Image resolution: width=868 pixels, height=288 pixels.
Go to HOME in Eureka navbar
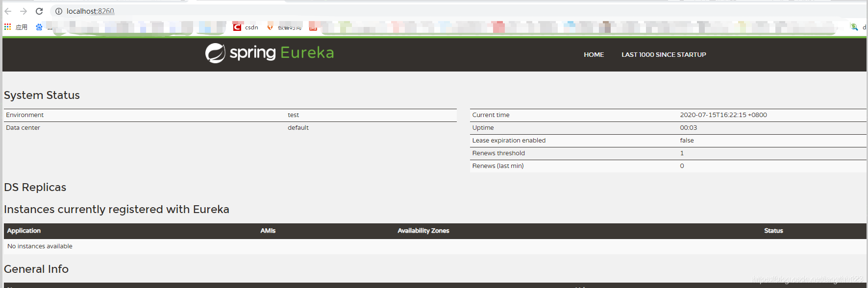pyautogui.click(x=594, y=55)
